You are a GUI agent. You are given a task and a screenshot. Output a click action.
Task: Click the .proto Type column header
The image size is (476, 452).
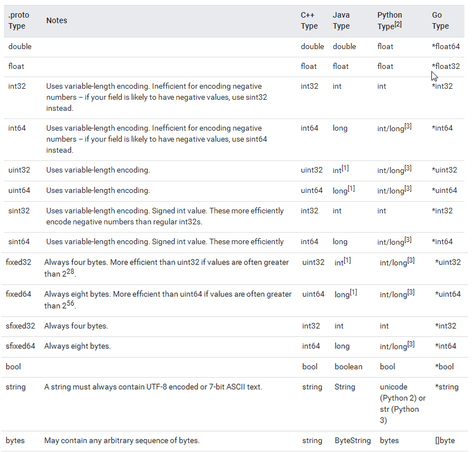[19, 20]
